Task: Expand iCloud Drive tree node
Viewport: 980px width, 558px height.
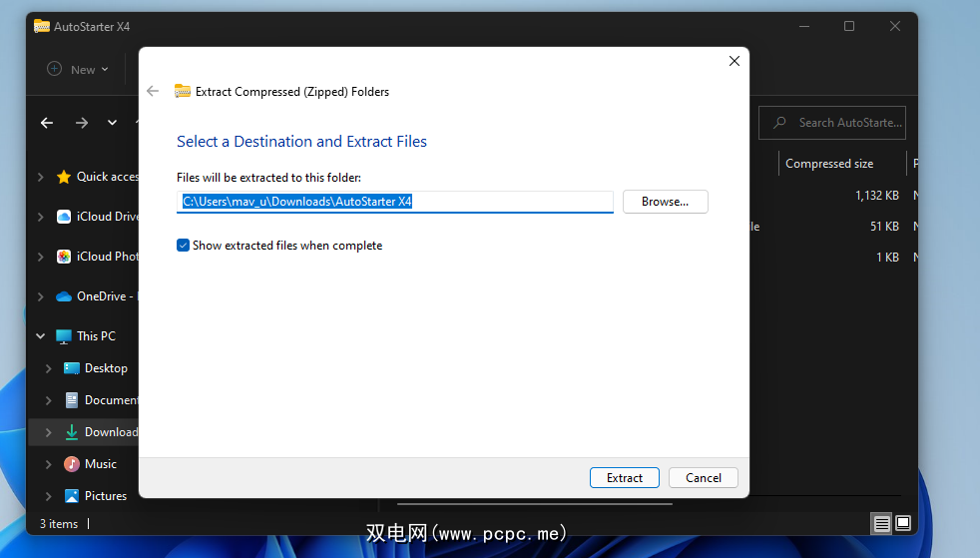Action: (41, 217)
